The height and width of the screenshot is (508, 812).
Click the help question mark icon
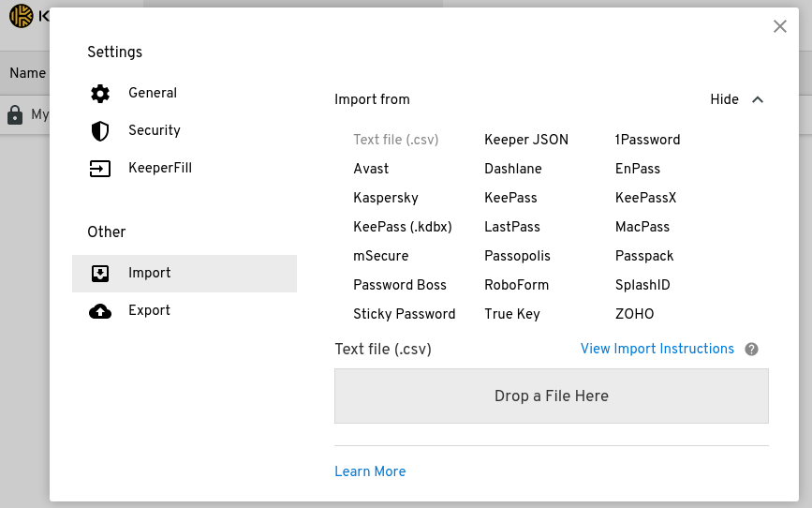pyautogui.click(x=751, y=350)
